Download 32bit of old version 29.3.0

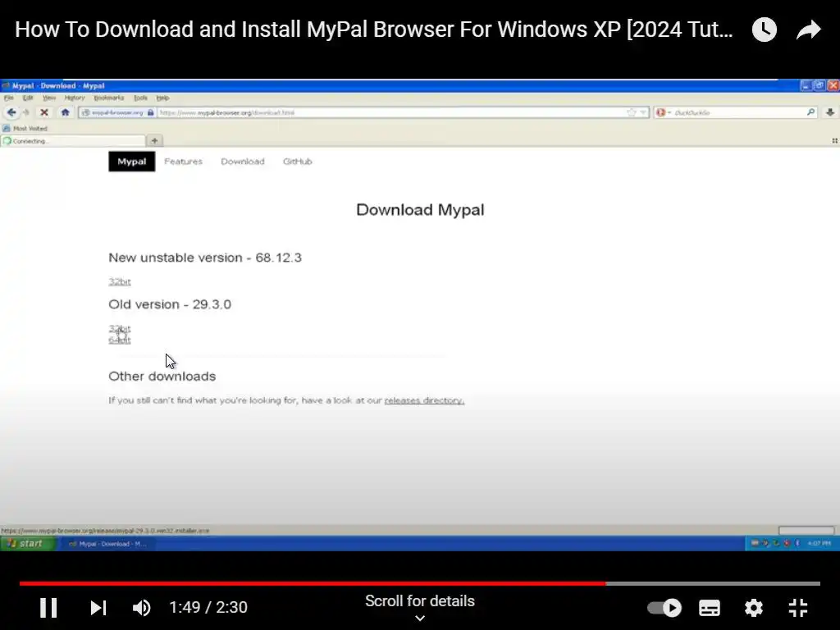(x=120, y=328)
